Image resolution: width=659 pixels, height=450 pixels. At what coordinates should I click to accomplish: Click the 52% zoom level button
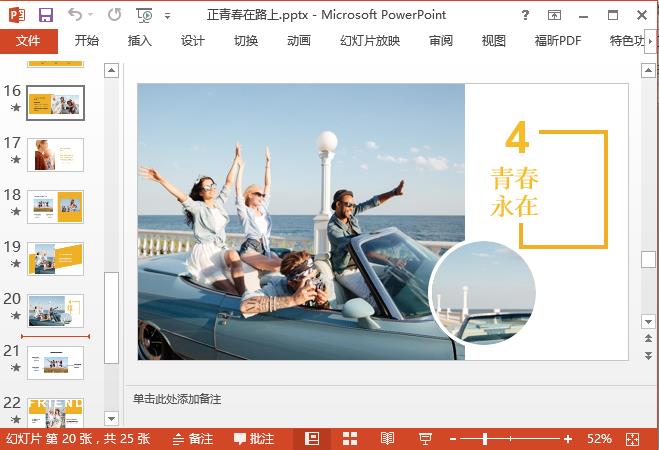coord(599,439)
